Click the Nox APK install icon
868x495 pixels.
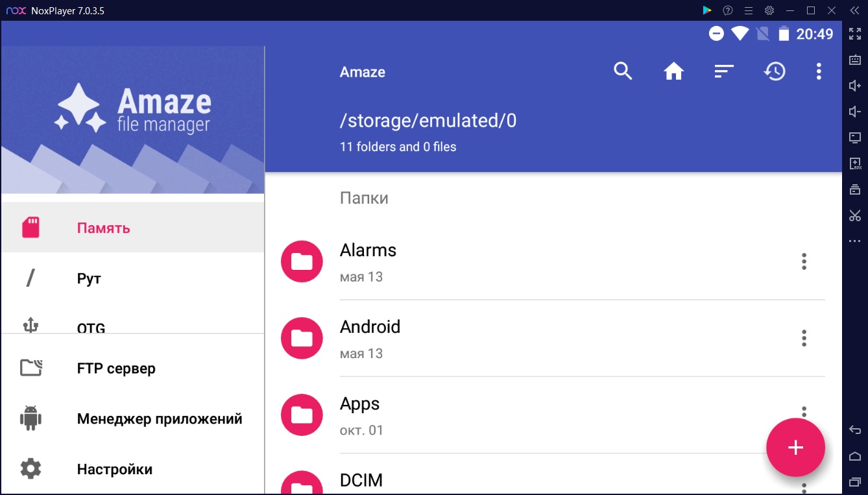point(855,163)
